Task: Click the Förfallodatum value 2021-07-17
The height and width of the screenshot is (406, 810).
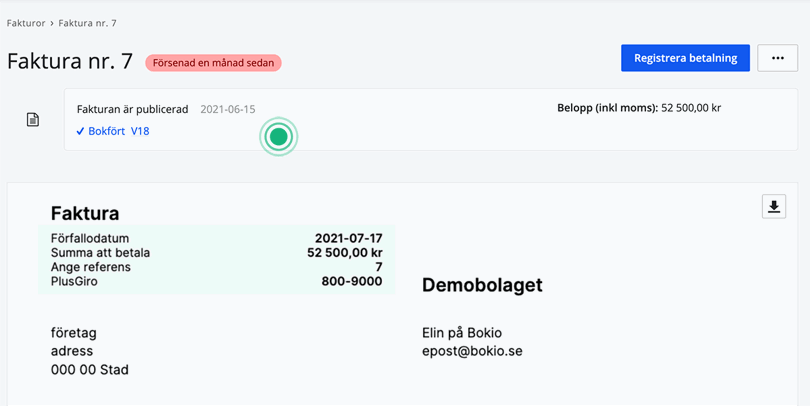Action: [348, 239]
